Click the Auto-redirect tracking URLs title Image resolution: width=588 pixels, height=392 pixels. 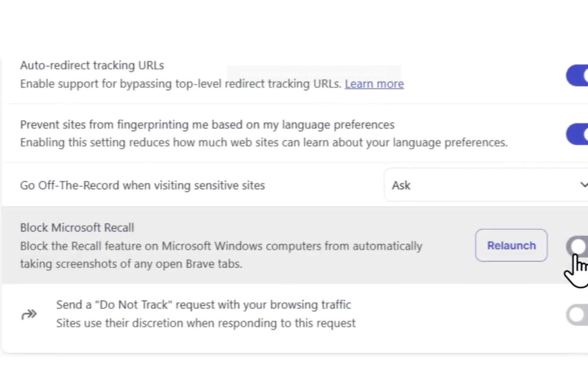(92, 65)
